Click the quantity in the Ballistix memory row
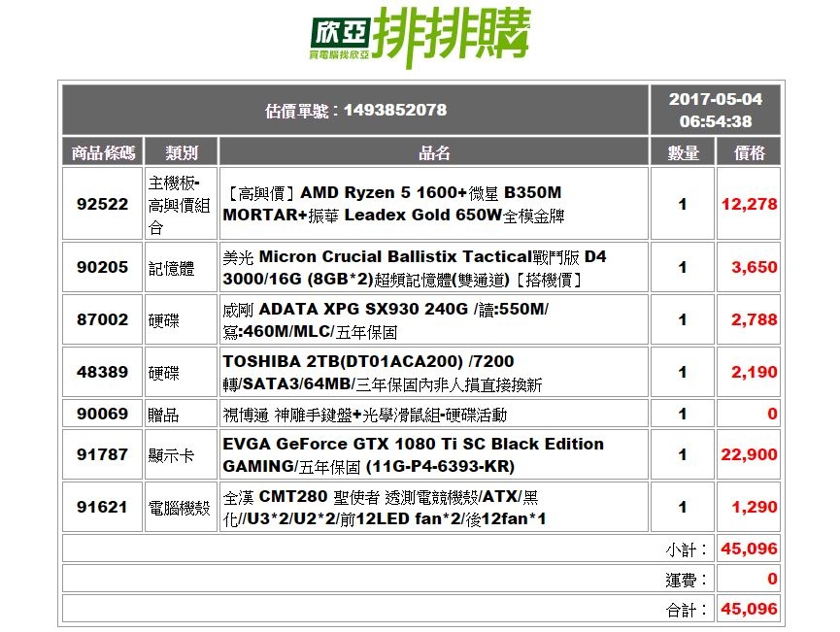 pos(683,267)
